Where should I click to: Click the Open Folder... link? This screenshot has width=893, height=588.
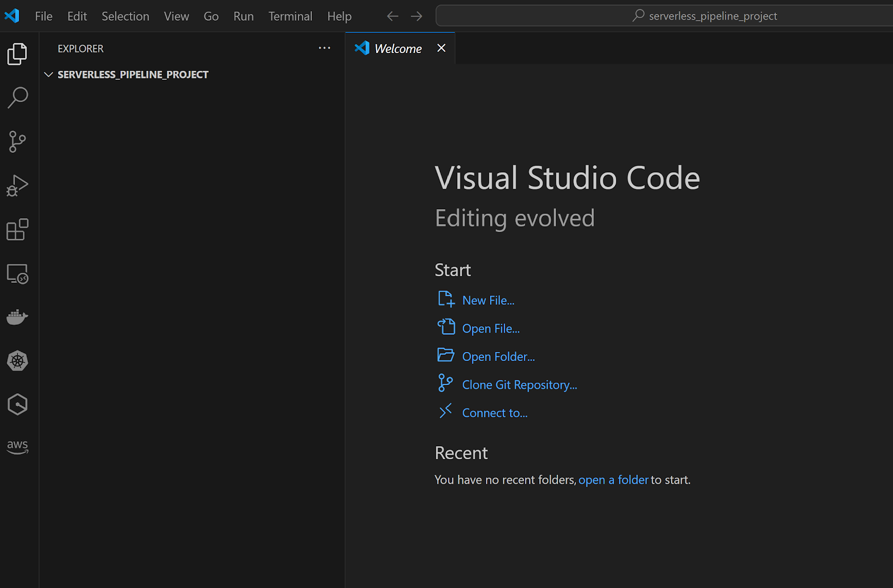(498, 356)
